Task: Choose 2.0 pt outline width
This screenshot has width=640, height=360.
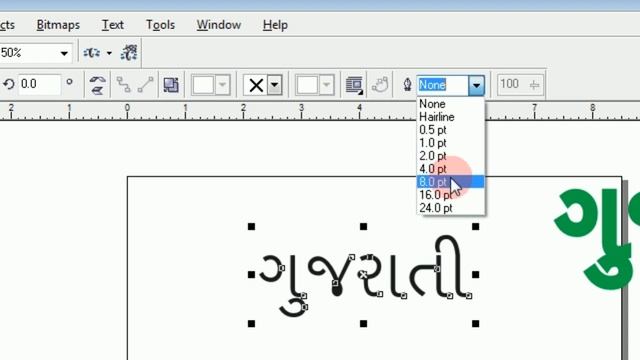Action: click(x=451, y=156)
